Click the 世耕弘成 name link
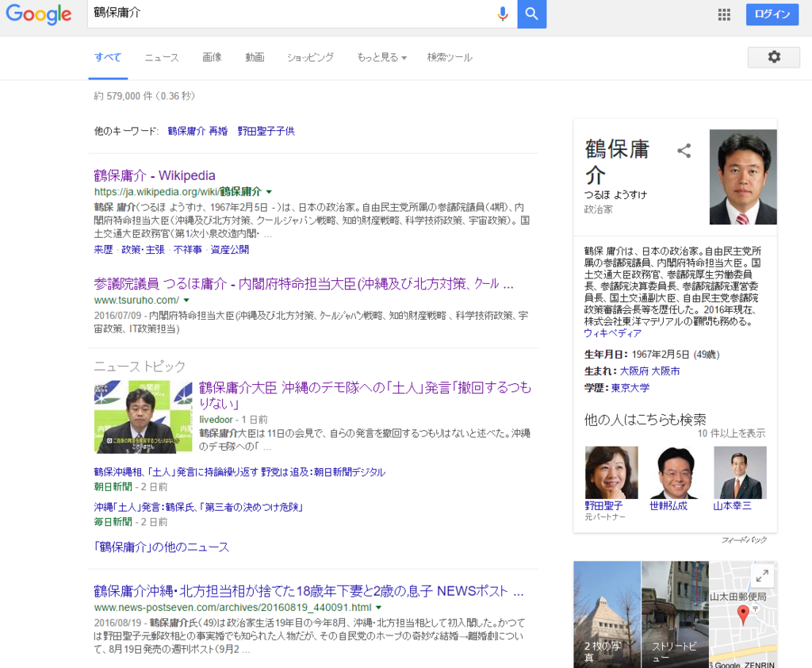812x668 pixels. tap(668, 506)
